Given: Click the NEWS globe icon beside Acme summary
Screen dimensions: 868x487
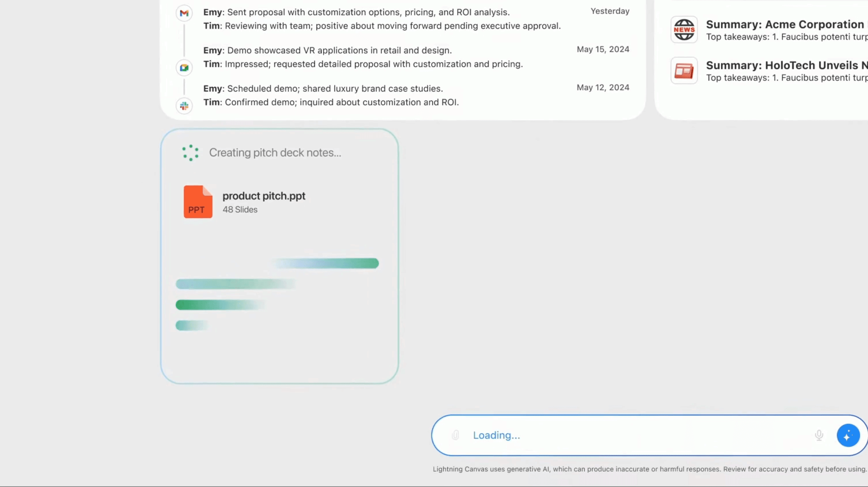Looking at the screenshot, I should click(684, 29).
